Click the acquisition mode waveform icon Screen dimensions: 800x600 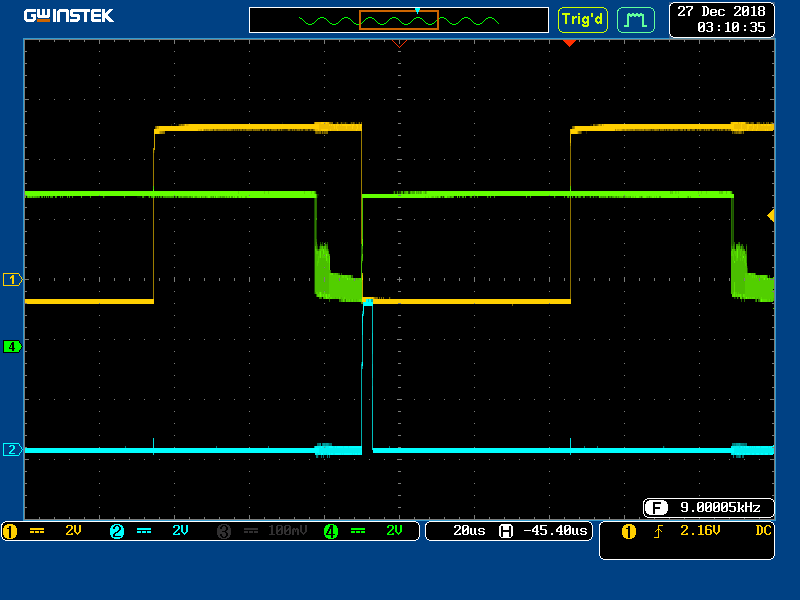pyautogui.click(x=636, y=20)
